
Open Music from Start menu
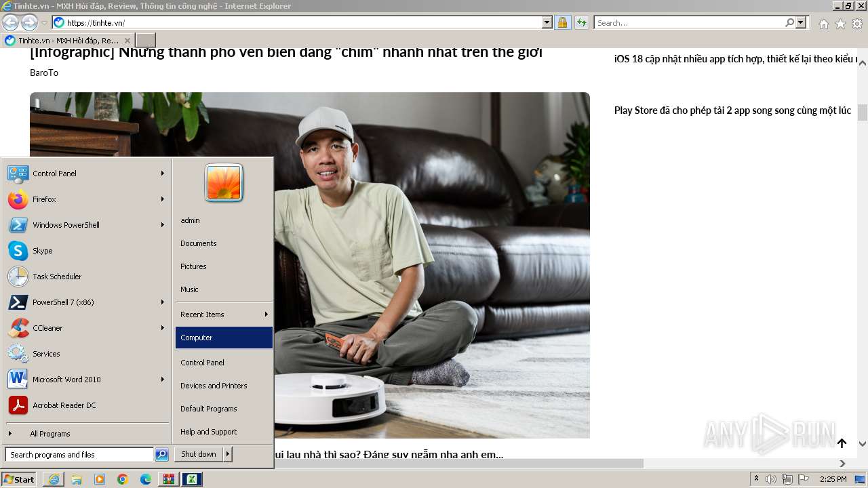224,289
